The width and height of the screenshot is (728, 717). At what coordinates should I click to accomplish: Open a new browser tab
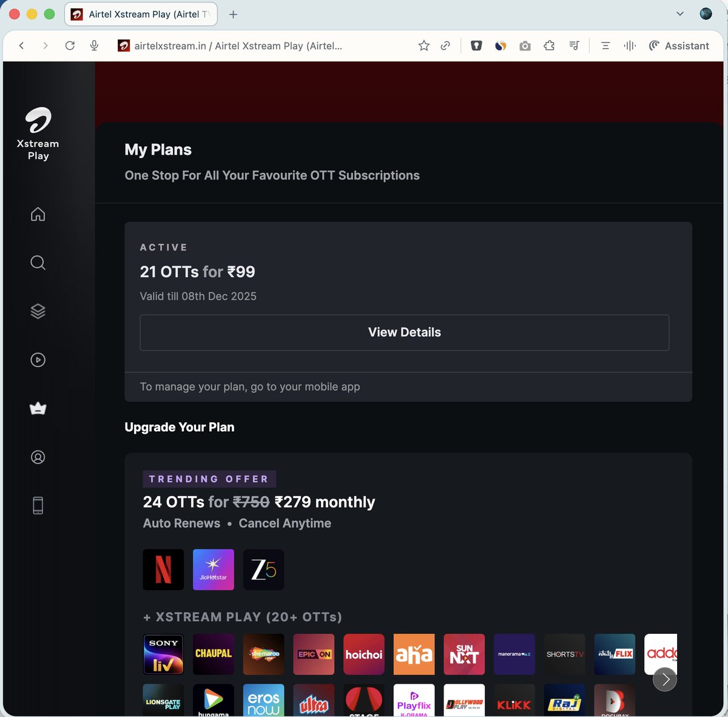233,14
